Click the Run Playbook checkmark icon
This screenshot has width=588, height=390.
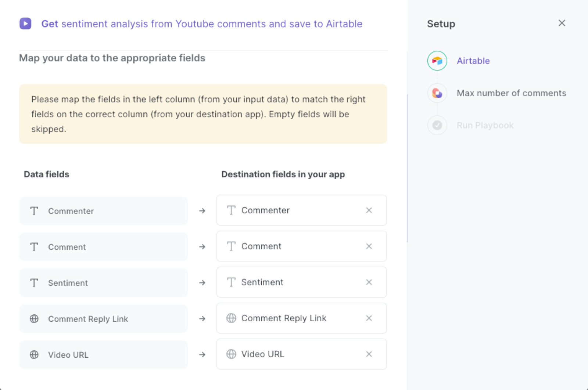pos(437,125)
